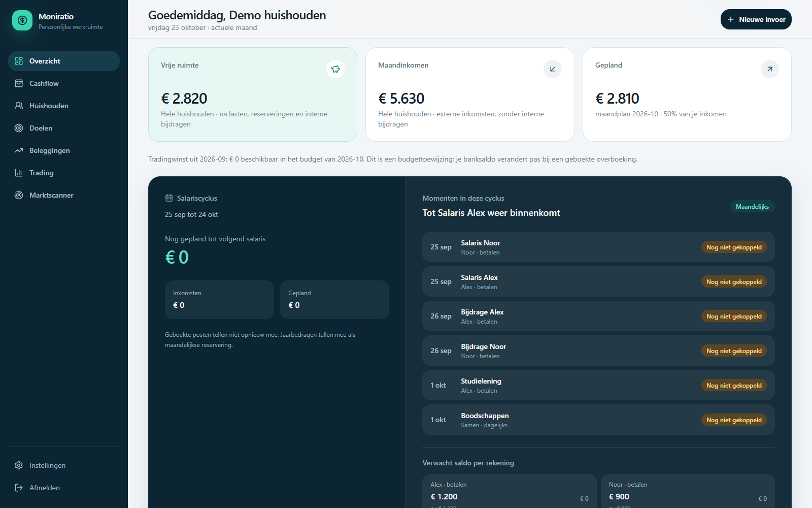Viewport: 812px width, 508px height.
Task: Click the Beleggingen trend icon
Action: pyautogui.click(x=19, y=150)
